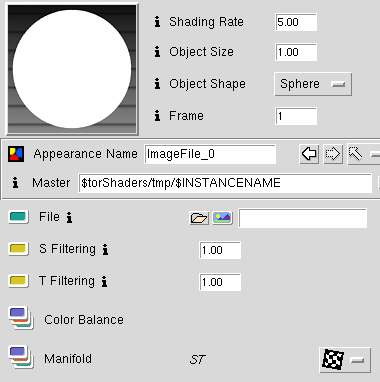Open the Manifold ST checker pattern dropdown

pos(345,360)
